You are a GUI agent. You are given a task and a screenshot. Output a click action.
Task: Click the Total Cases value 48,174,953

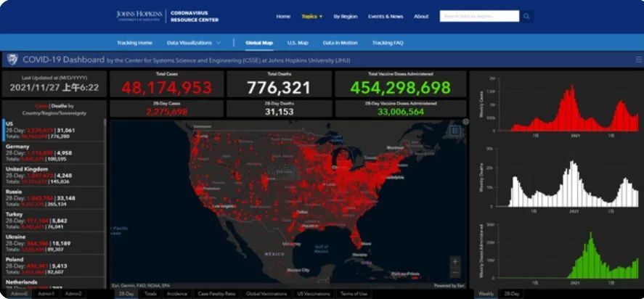click(x=167, y=88)
